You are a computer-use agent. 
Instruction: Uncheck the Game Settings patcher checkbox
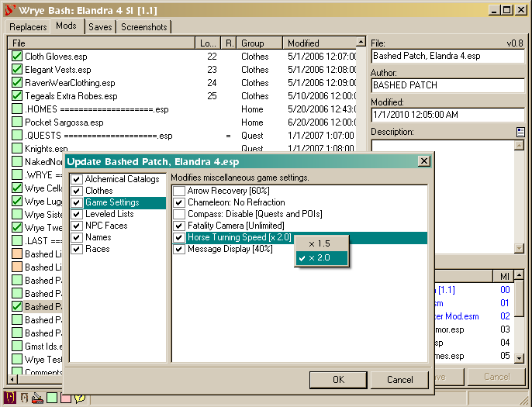77,202
